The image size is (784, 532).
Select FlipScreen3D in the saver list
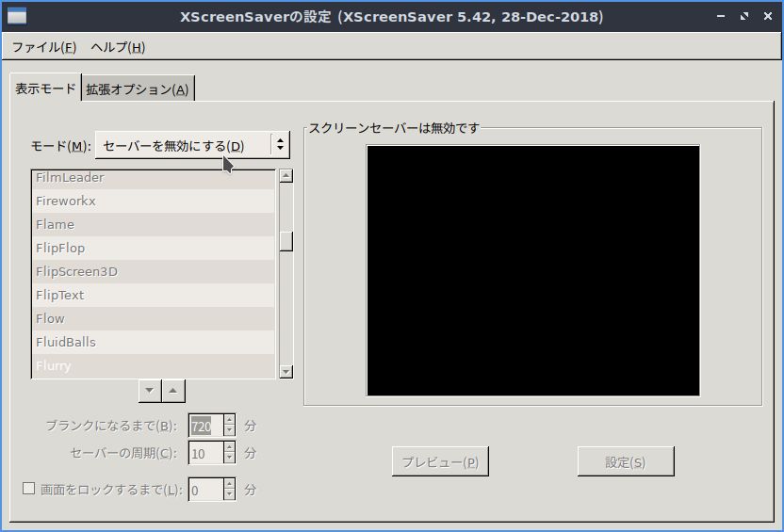[x=153, y=271]
